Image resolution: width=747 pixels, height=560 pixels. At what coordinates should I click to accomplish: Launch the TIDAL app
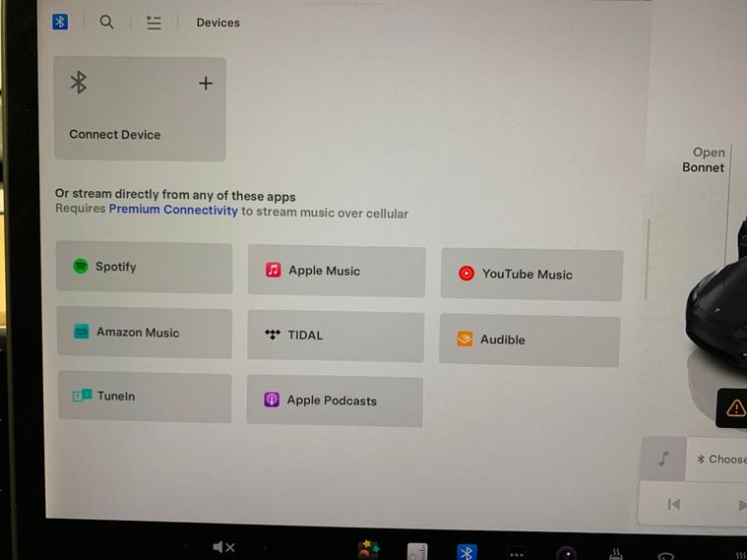click(336, 336)
